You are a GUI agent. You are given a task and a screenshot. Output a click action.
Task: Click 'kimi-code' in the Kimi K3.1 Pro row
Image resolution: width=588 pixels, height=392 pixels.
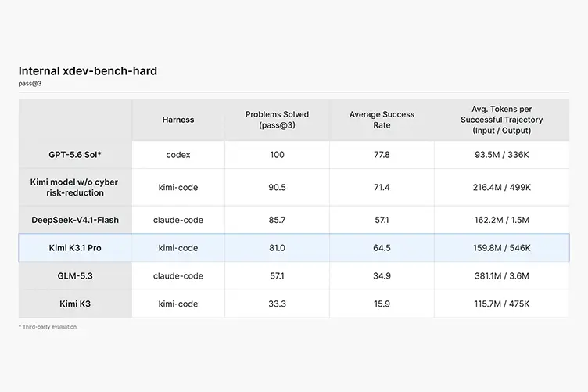[178, 248]
